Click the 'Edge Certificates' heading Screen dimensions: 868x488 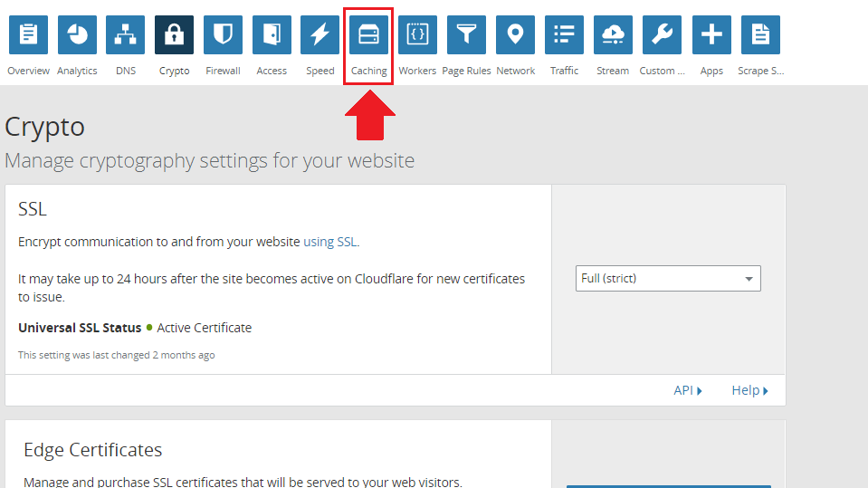[93, 450]
